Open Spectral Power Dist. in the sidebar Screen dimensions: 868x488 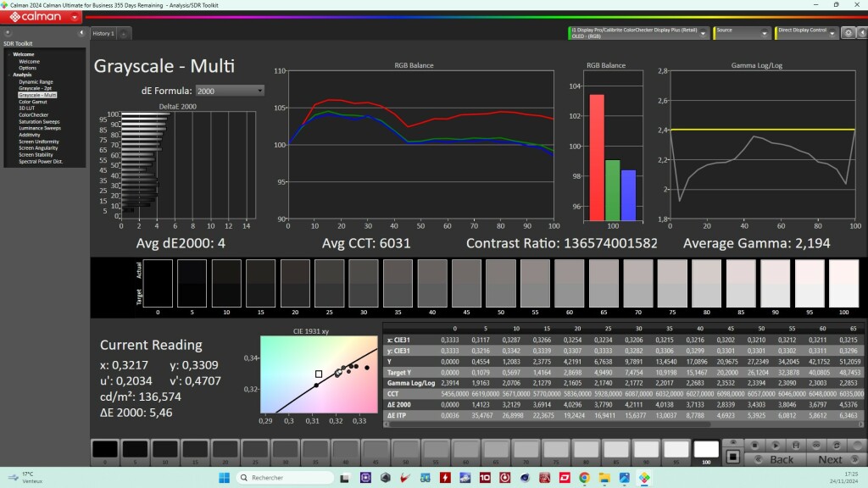[41, 162]
